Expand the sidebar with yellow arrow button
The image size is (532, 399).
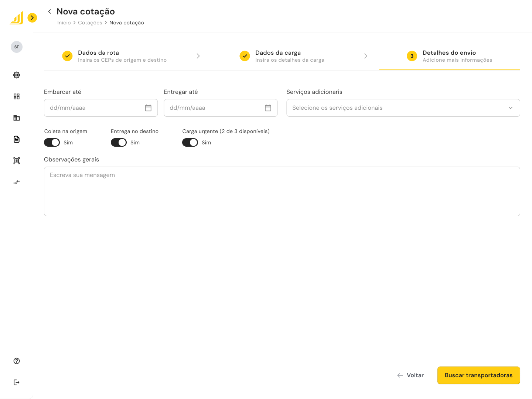pos(33,18)
